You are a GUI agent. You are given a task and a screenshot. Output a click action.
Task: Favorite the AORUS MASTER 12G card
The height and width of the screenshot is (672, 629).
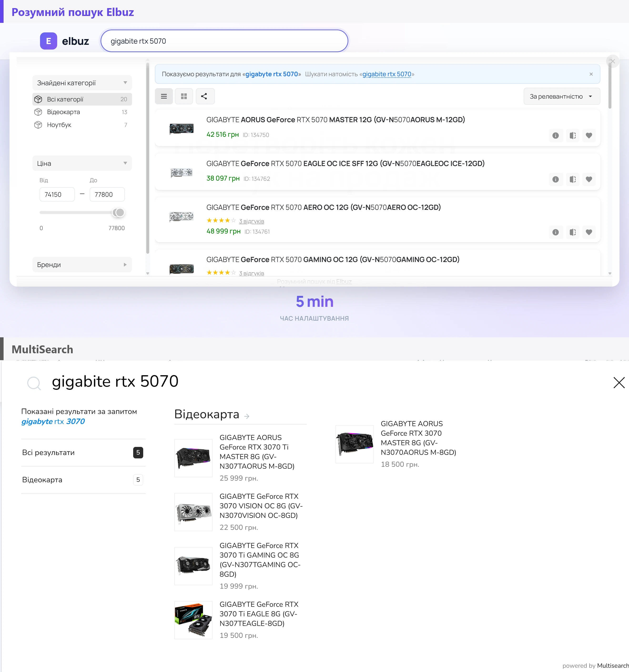(589, 136)
